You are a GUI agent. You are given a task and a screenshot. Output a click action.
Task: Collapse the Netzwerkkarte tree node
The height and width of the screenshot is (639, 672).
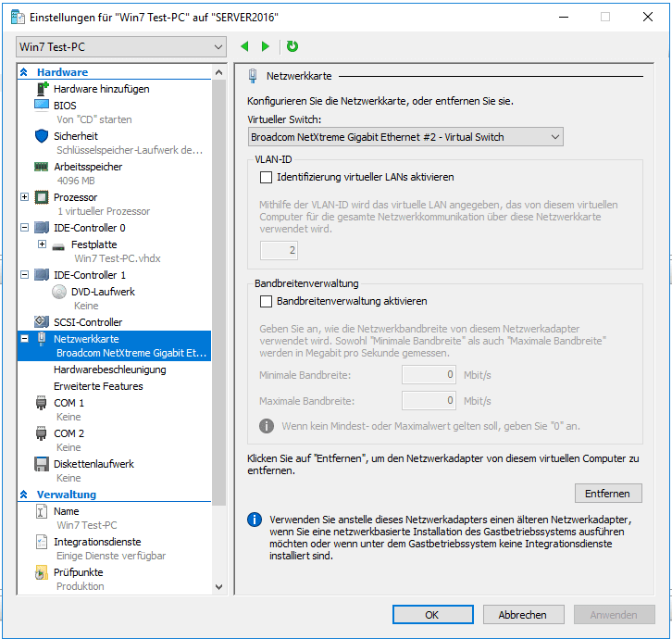point(25,338)
